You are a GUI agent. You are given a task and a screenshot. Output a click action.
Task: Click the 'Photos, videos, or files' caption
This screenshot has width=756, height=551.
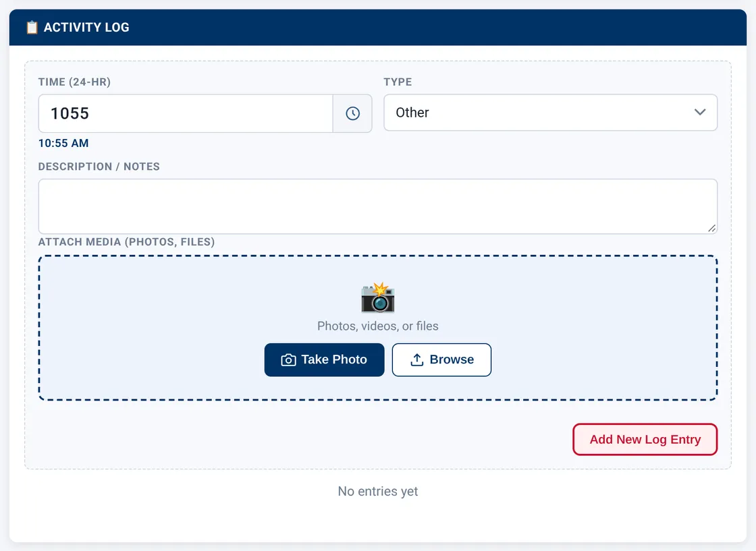pyautogui.click(x=377, y=326)
